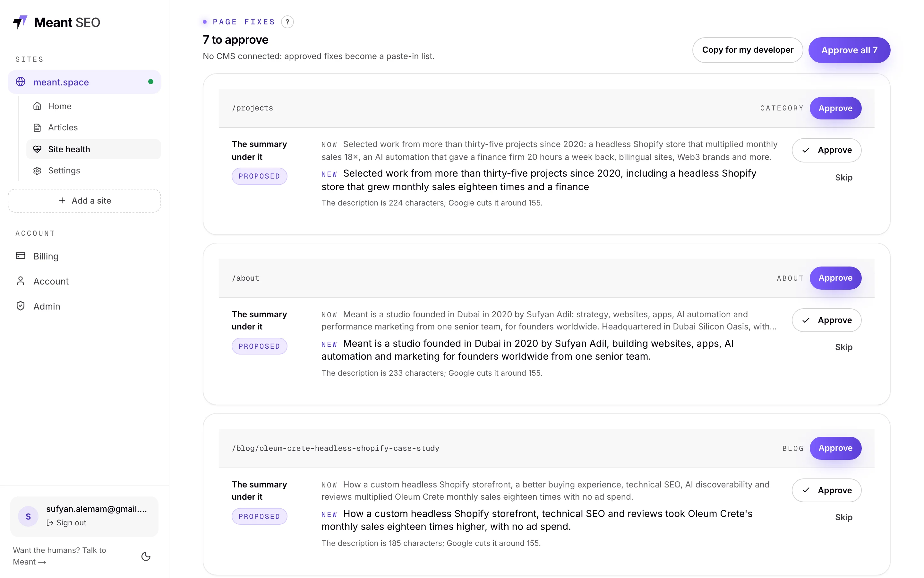Click the /about path text
Viewport: 924px width, 578px height.
(245, 278)
